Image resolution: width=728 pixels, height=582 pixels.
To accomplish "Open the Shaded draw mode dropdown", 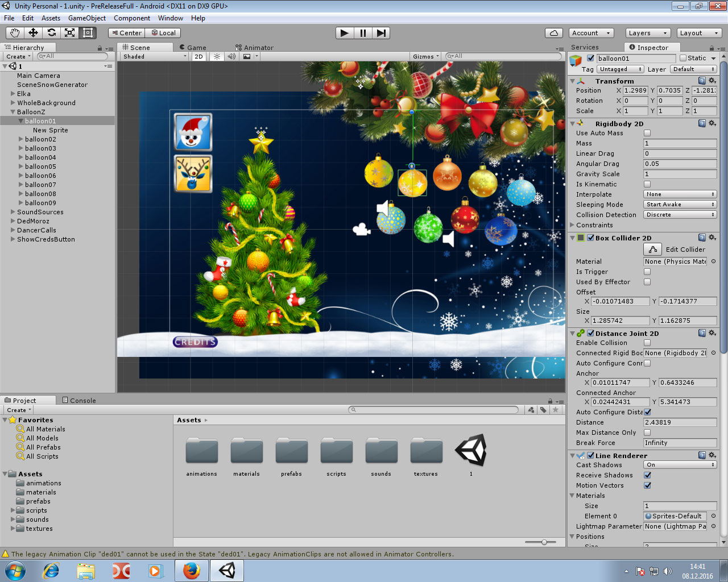I will (155, 56).
